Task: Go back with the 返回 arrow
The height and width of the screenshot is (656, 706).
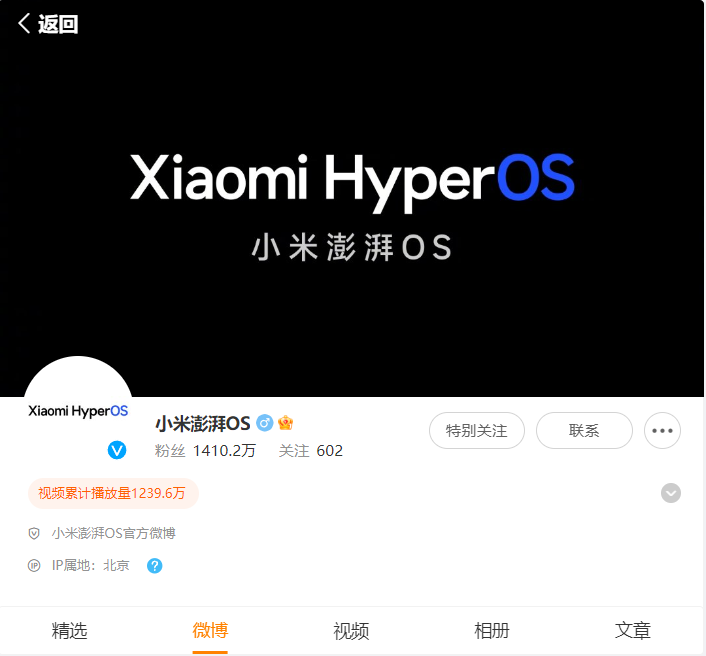Action: 48,24
